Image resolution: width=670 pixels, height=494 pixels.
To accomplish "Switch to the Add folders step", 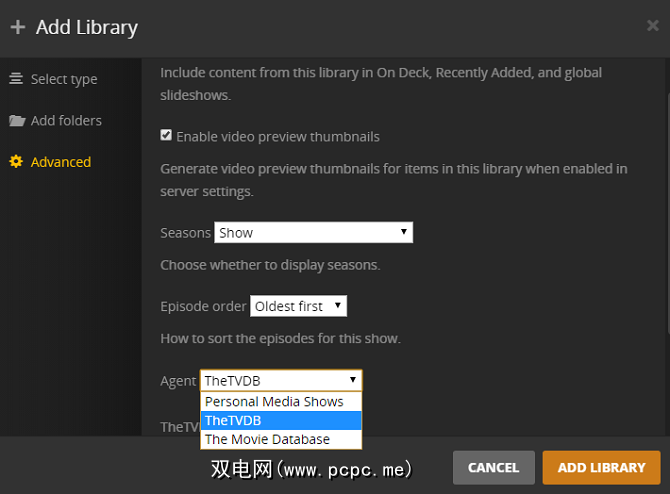I will [x=66, y=121].
